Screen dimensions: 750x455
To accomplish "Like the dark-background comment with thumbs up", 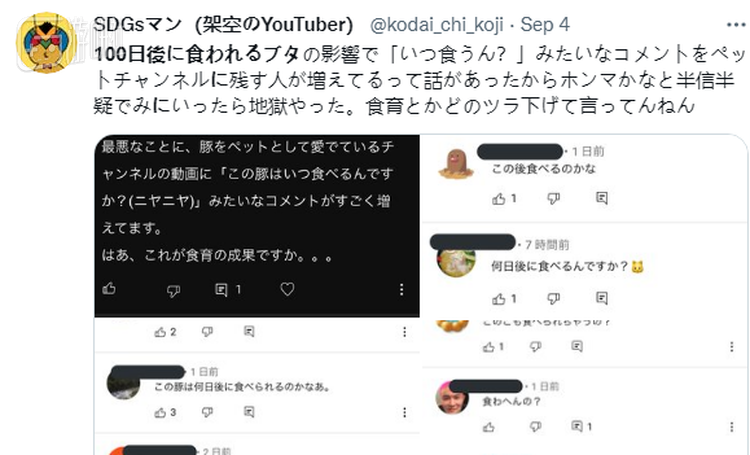I will tap(109, 289).
